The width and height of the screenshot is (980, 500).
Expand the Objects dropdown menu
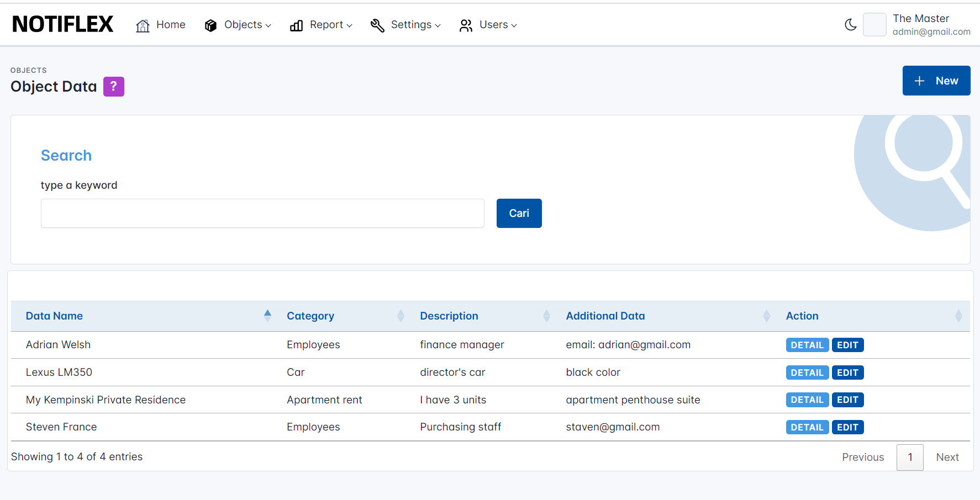click(x=247, y=25)
